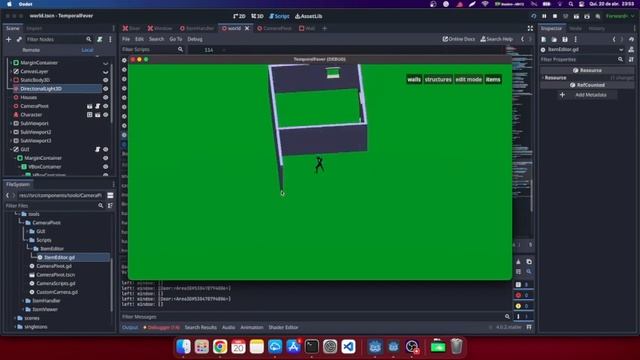Open Inspector object history list

pyautogui.click(x=631, y=40)
